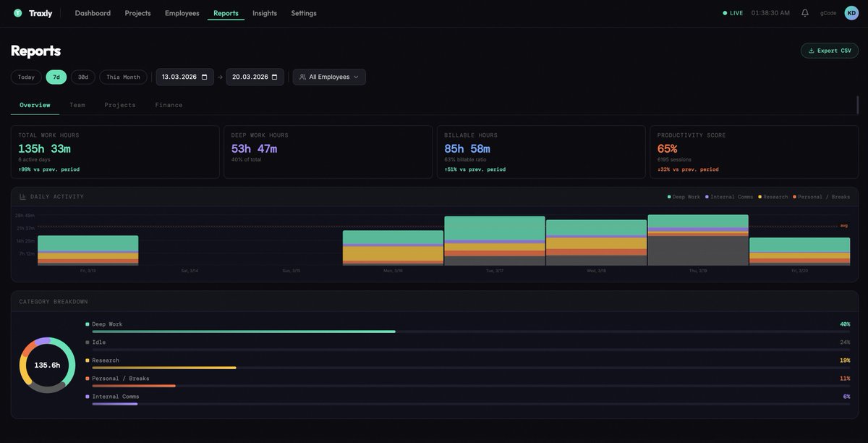Select the 7d range filter
The height and width of the screenshot is (443, 868).
click(56, 77)
